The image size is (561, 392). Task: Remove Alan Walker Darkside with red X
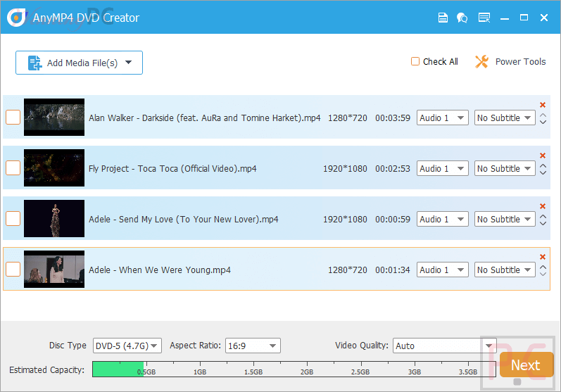pyautogui.click(x=543, y=105)
